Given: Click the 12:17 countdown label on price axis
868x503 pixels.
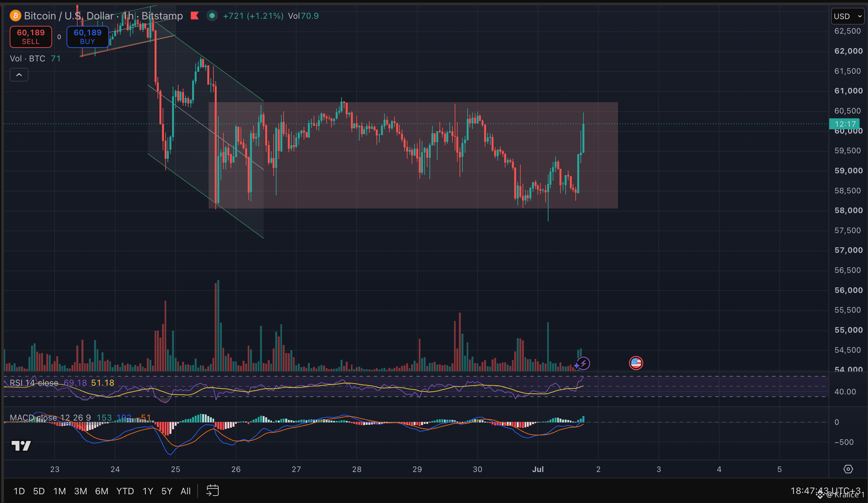Looking at the screenshot, I should 845,124.
